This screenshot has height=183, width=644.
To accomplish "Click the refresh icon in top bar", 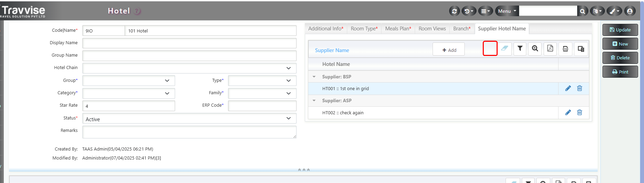I will click(454, 11).
